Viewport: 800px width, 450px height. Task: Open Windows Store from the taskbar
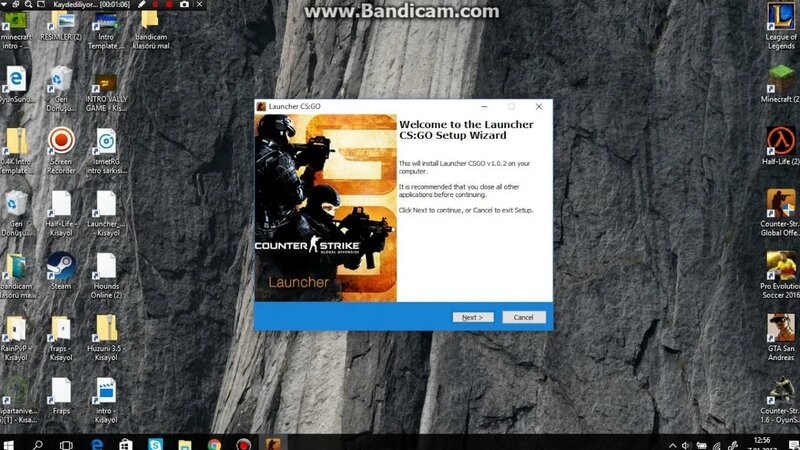[126, 444]
